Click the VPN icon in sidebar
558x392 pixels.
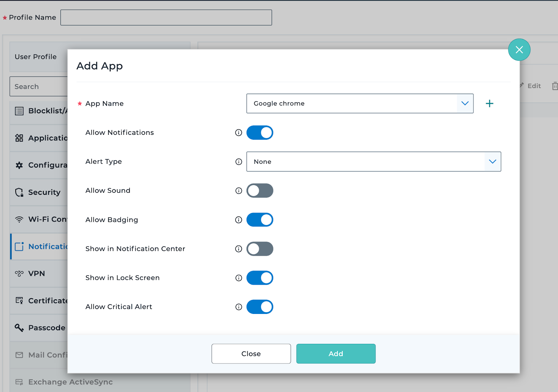19,274
